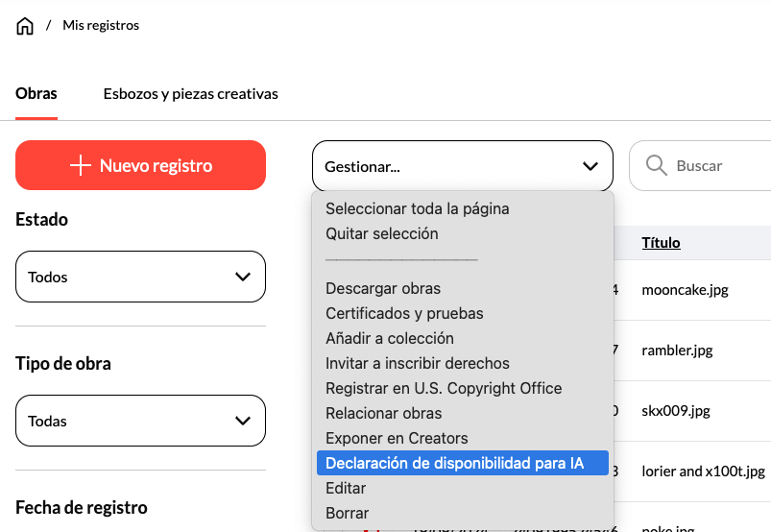Open the Obras tab
771x532 pixels.
36,94
